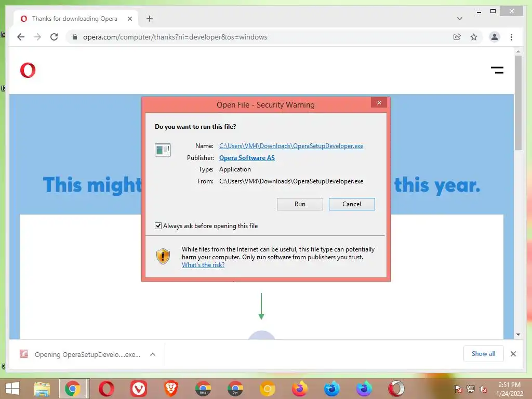The width and height of the screenshot is (532, 399).
Task: Launch Opera from the taskbar
Action: click(106, 389)
